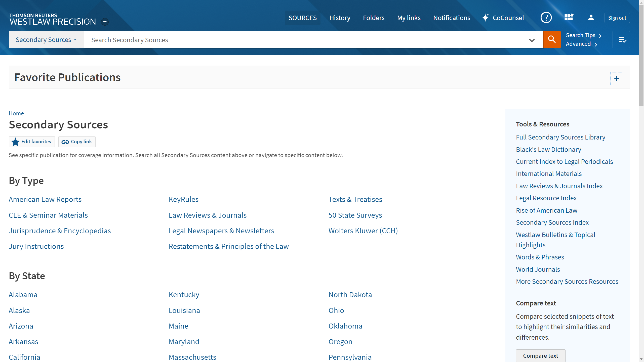
Task: Click the user profile icon
Action: [591, 18]
